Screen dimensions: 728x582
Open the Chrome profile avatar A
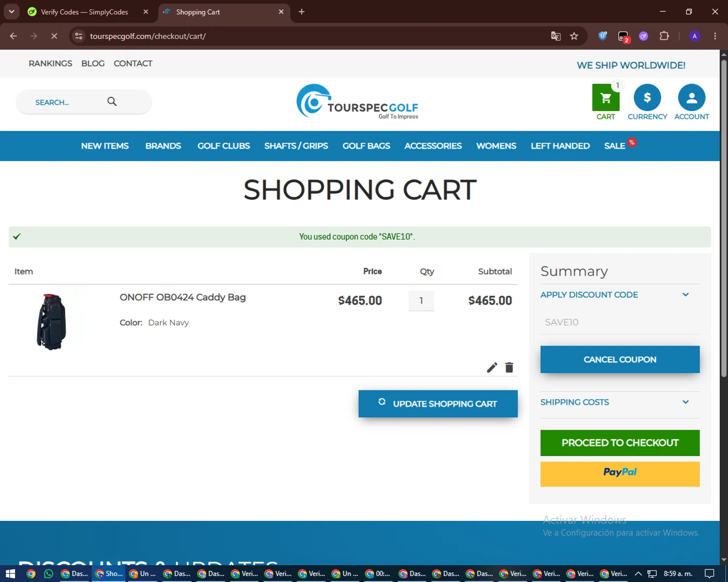[x=695, y=36]
